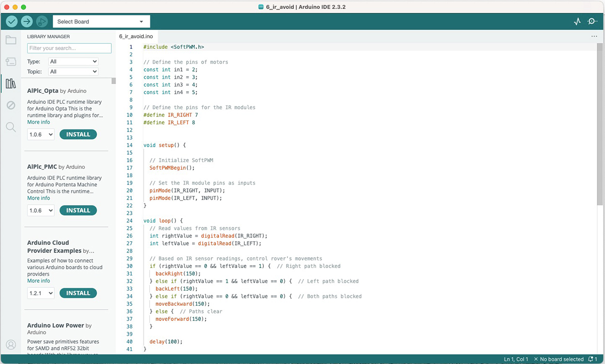
Task: Open the user account profile icon
Action: coord(11,345)
